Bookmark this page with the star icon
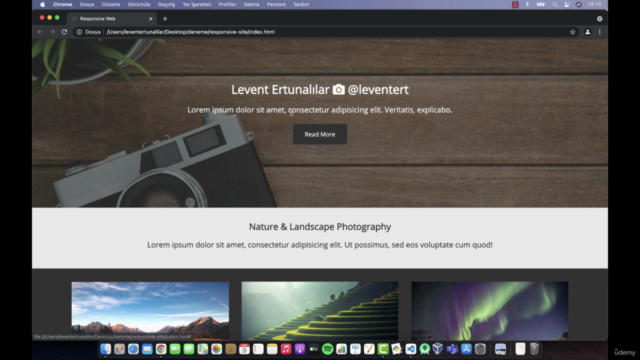 (x=573, y=32)
